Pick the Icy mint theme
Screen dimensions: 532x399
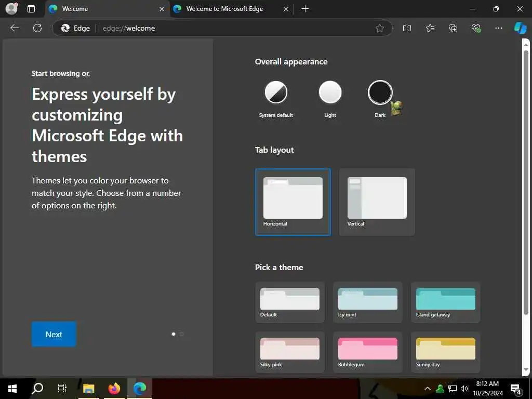pyautogui.click(x=368, y=302)
